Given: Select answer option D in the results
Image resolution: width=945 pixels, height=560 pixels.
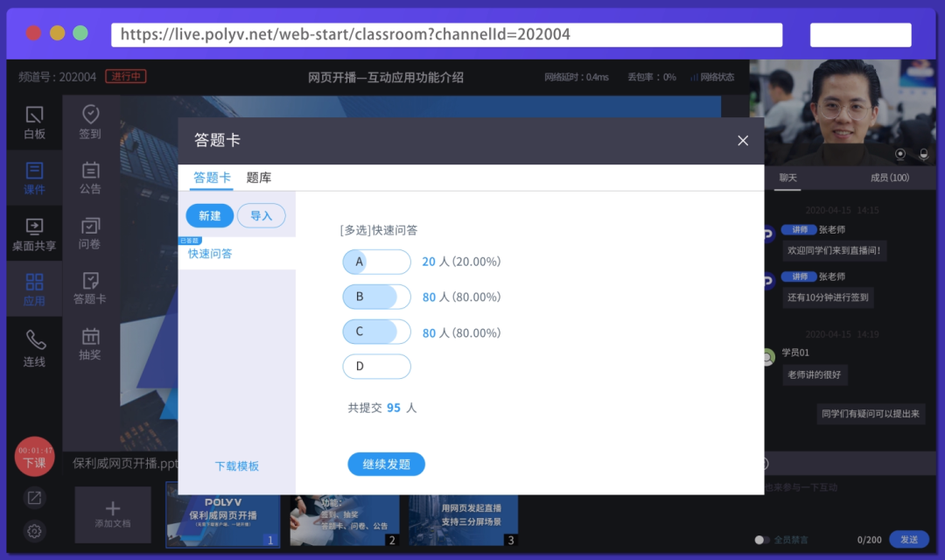Looking at the screenshot, I should tap(376, 366).
